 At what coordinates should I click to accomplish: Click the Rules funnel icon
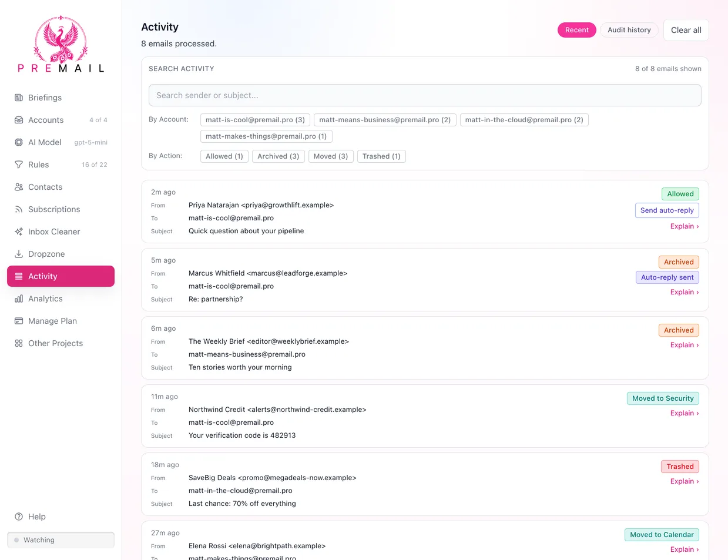19,165
